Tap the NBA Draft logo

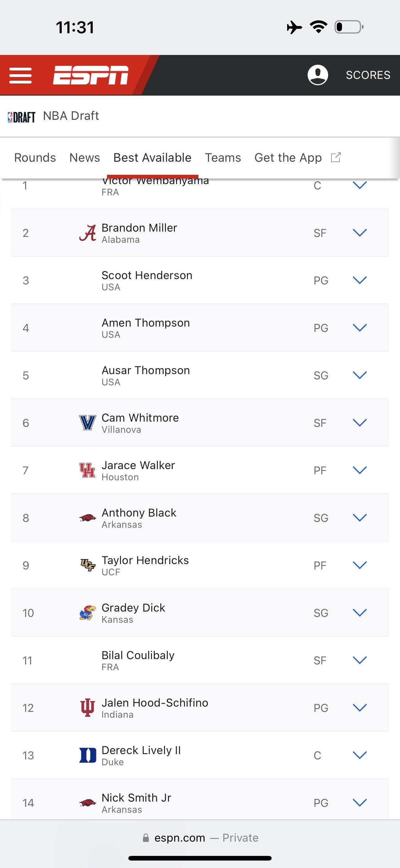click(x=21, y=117)
